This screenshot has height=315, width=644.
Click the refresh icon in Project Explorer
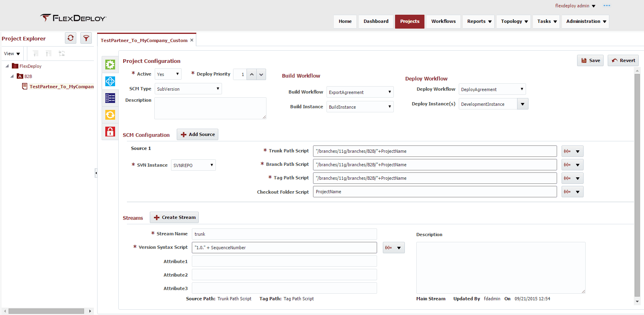pyautogui.click(x=71, y=38)
